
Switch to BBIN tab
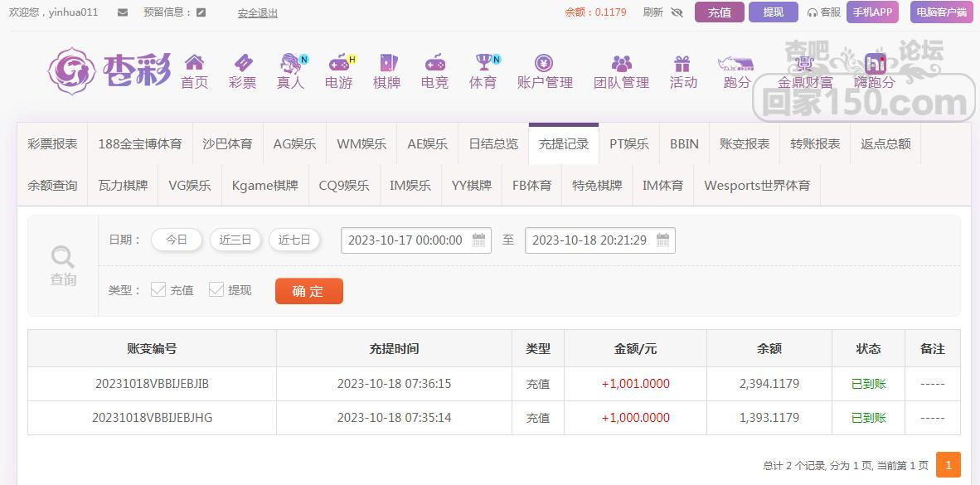[x=684, y=143]
